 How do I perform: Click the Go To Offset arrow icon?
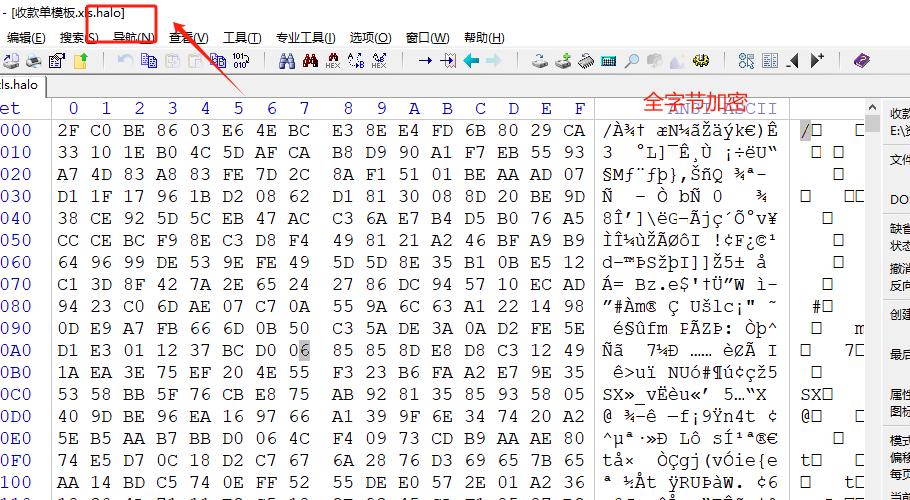click(424, 61)
